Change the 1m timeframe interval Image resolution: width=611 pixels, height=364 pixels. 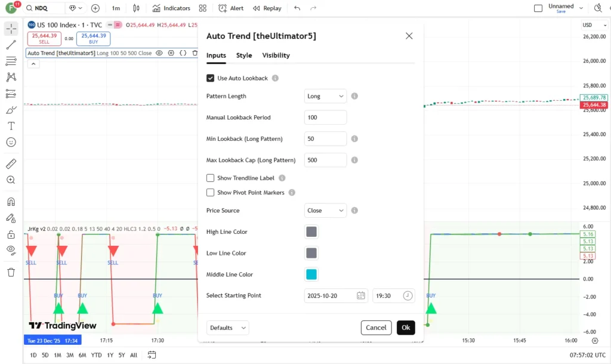tap(116, 8)
